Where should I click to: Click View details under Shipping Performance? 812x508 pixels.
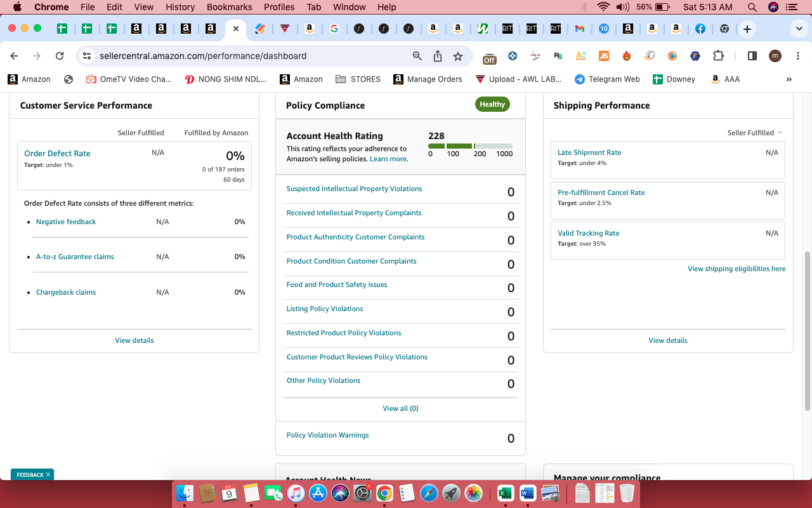coord(668,340)
